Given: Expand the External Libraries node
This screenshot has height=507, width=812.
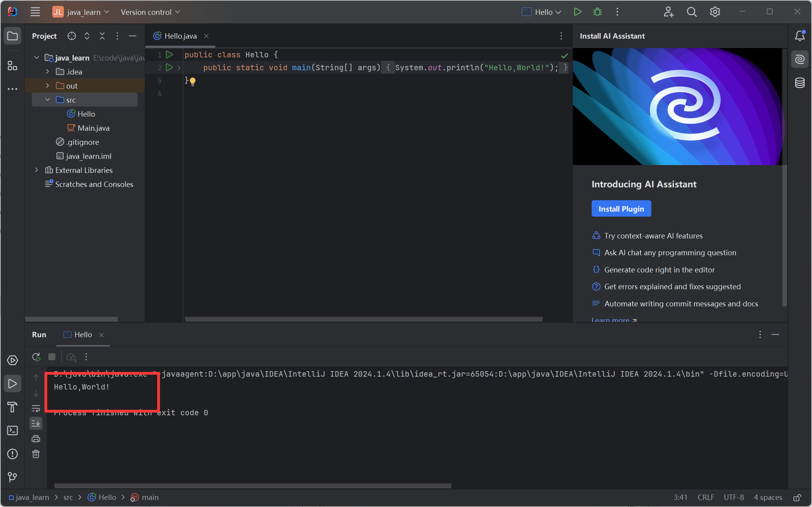Looking at the screenshot, I should (x=36, y=170).
